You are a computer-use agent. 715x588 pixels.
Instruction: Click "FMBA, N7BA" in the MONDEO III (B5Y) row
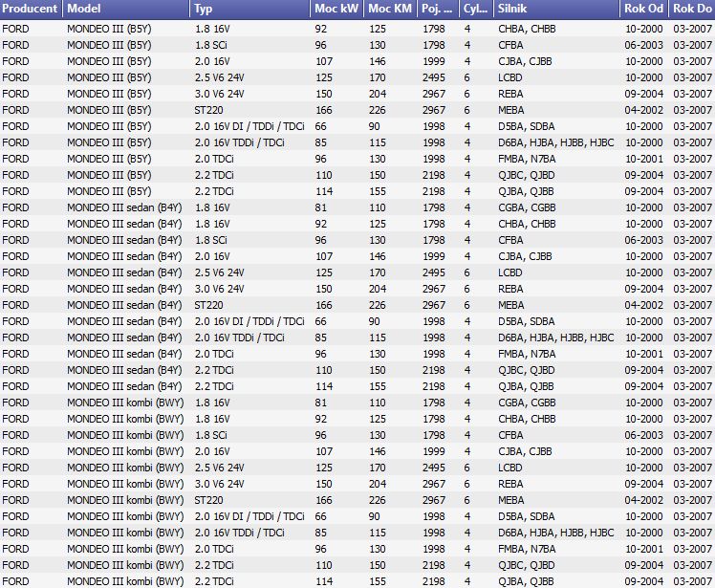pyautogui.click(x=527, y=159)
